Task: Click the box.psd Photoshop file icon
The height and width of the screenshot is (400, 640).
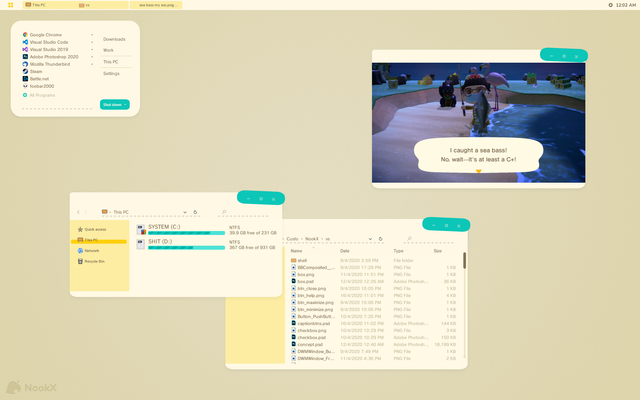Action: [x=293, y=281]
